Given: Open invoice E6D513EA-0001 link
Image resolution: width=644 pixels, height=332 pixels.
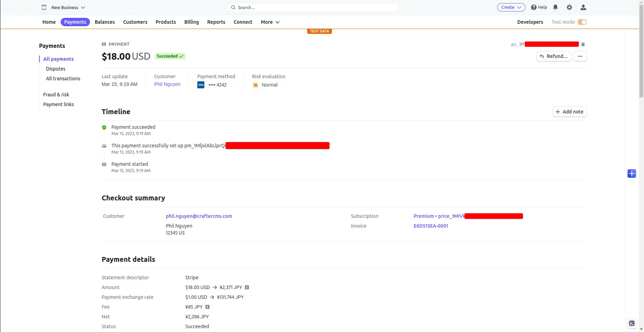Looking at the screenshot, I should pyautogui.click(x=431, y=226).
